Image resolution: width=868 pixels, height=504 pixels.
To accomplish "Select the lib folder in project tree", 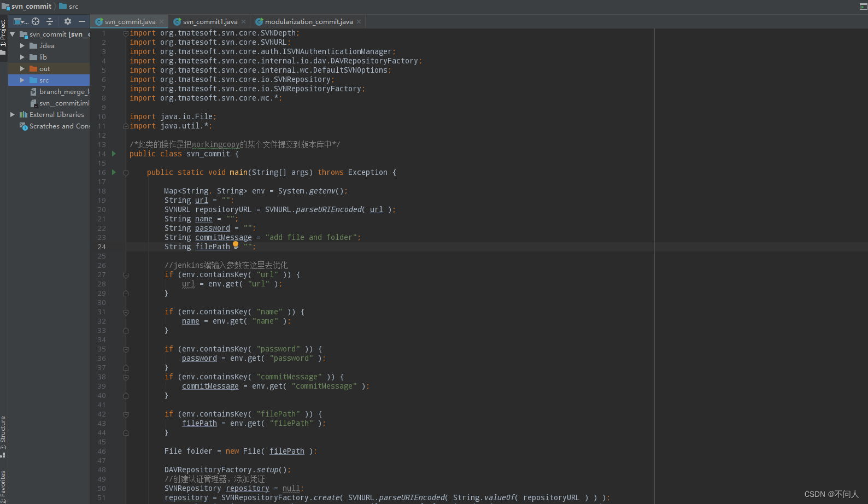I will click(49, 57).
